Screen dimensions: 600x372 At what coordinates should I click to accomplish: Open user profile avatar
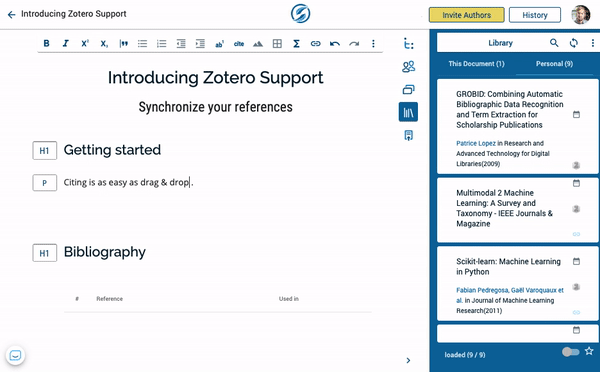point(580,15)
